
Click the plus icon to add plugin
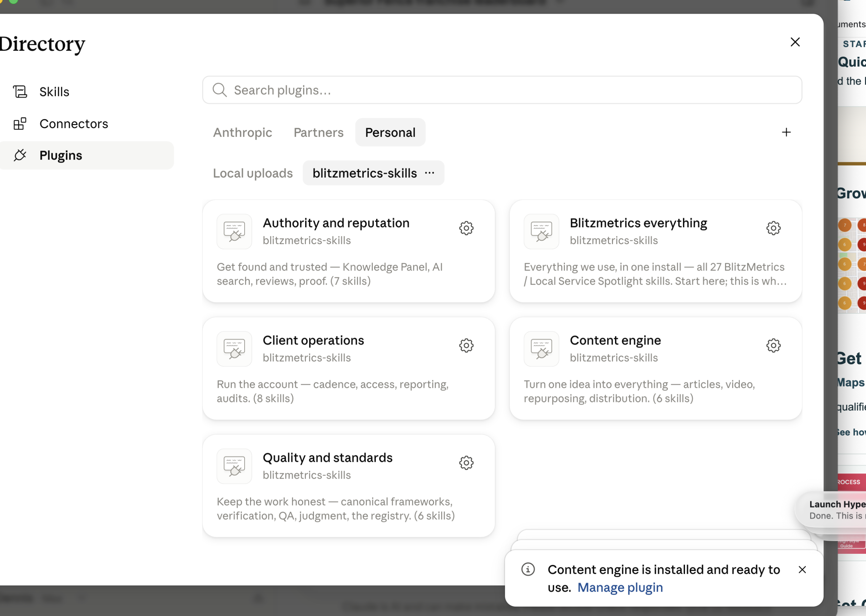tap(786, 132)
